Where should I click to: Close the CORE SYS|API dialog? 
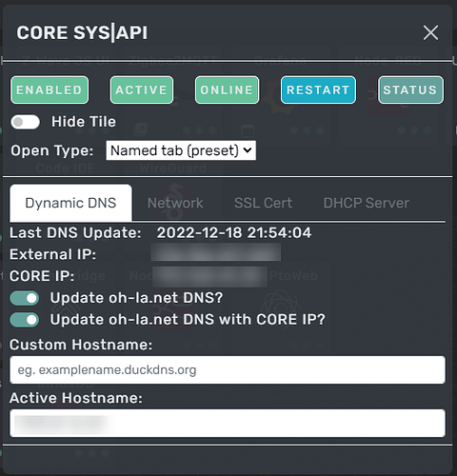430,32
